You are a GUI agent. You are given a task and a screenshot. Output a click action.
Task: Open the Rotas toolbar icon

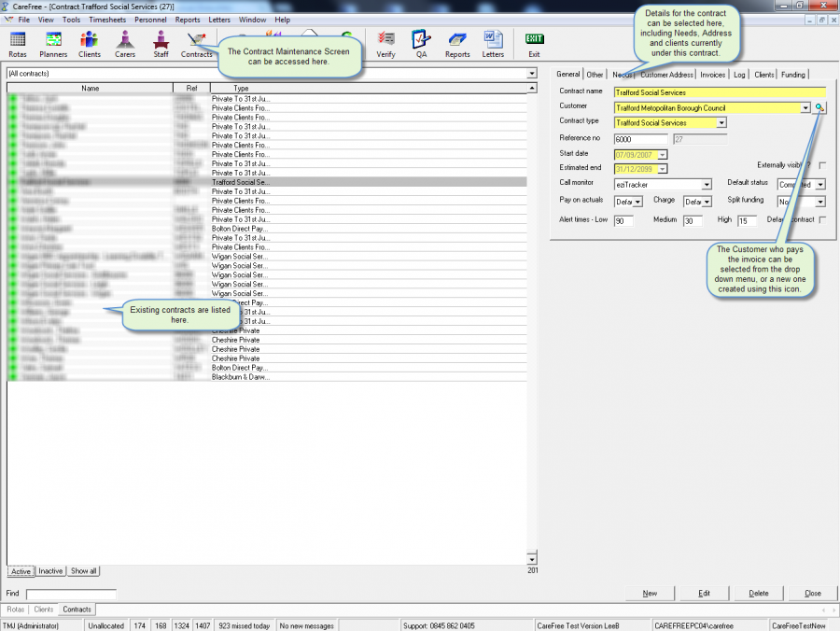(x=18, y=43)
